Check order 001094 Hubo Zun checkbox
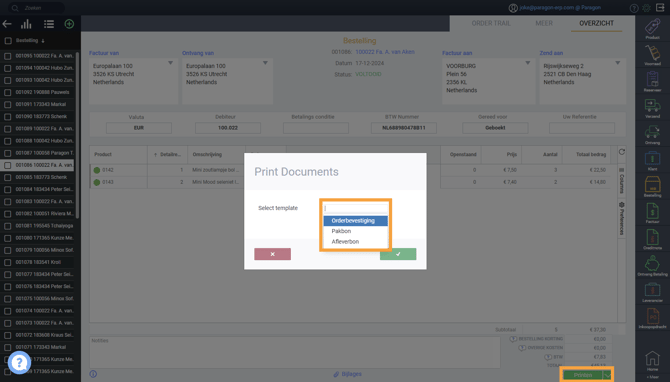Image resolution: width=670 pixels, height=382 pixels. pyautogui.click(x=8, y=68)
